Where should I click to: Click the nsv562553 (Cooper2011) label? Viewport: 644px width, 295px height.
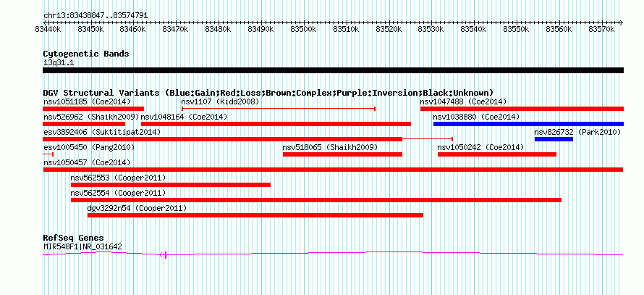point(118,178)
